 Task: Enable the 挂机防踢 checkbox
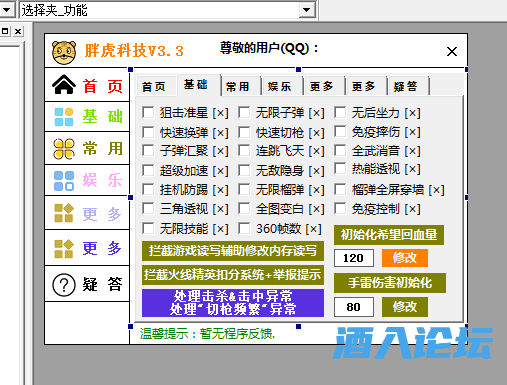click(x=148, y=189)
